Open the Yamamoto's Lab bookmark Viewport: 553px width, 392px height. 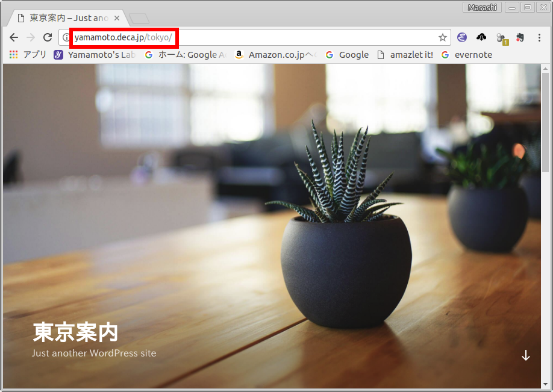coord(95,55)
